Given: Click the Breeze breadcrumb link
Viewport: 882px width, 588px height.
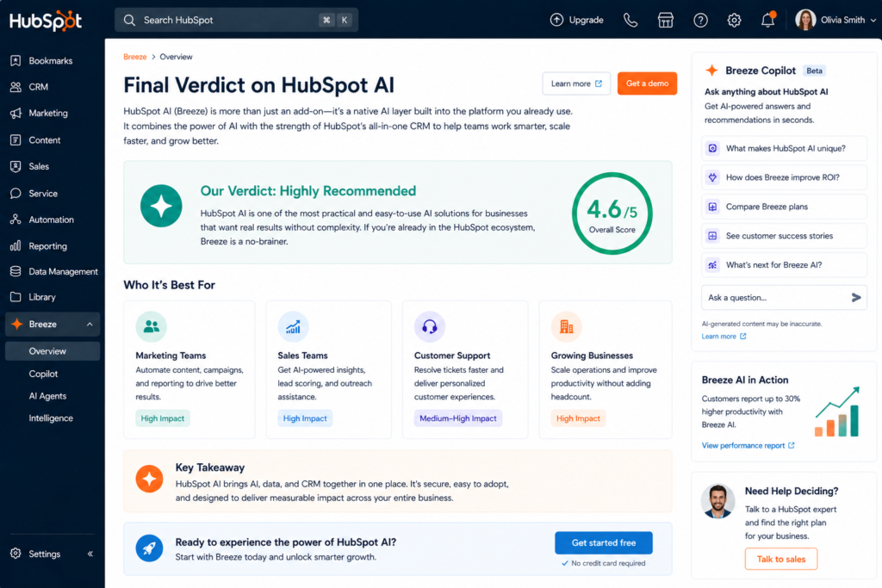Looking at the screenshot, I should click(135, 57).
